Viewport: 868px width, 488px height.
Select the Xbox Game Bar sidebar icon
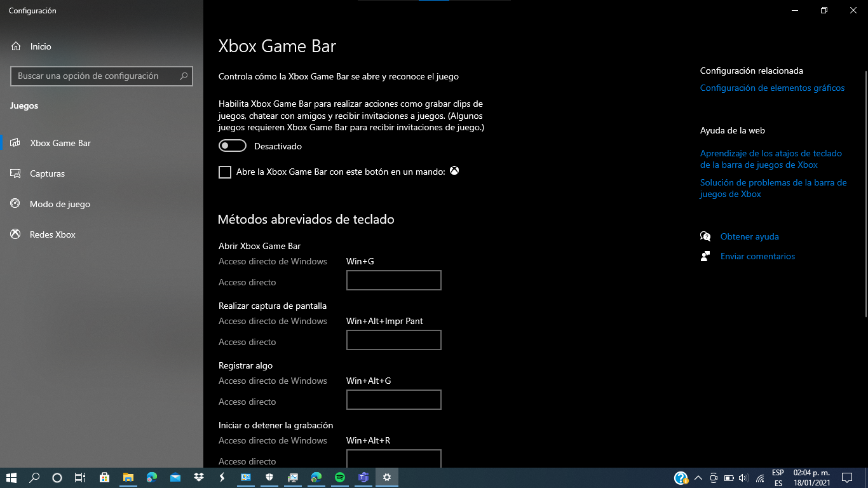coord(15,142)
